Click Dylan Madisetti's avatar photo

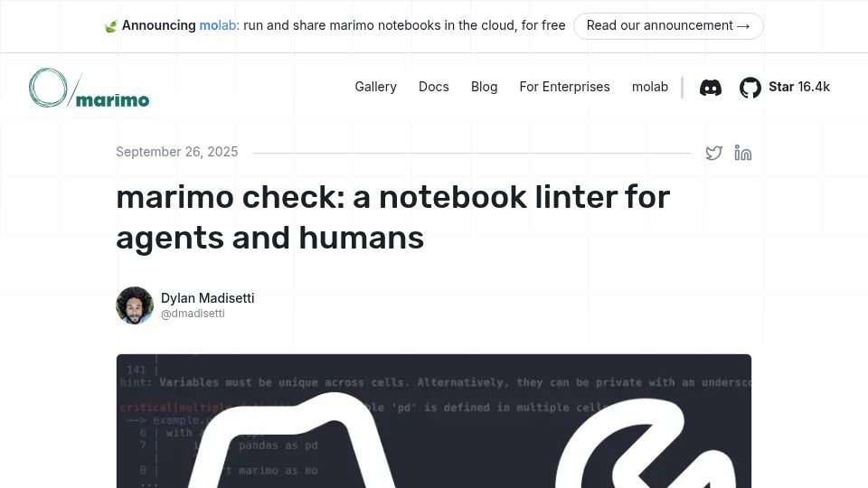[x=135, y=305]
